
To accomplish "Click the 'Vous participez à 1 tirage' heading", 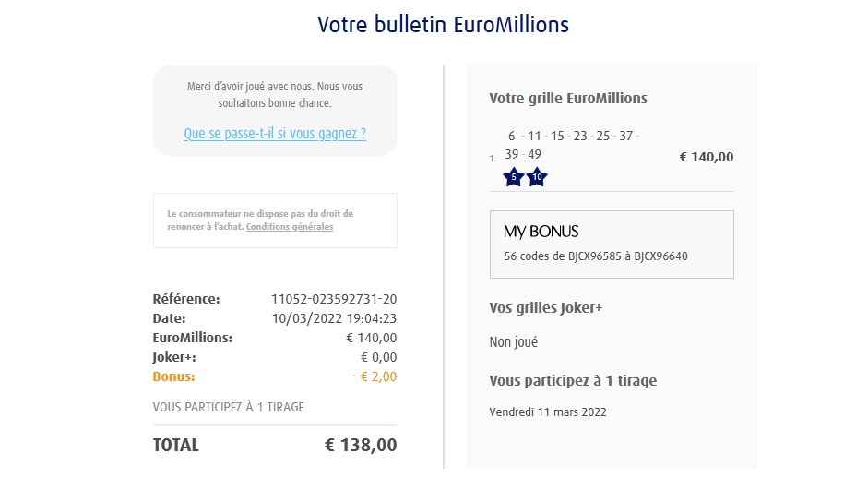I will 573,380.
